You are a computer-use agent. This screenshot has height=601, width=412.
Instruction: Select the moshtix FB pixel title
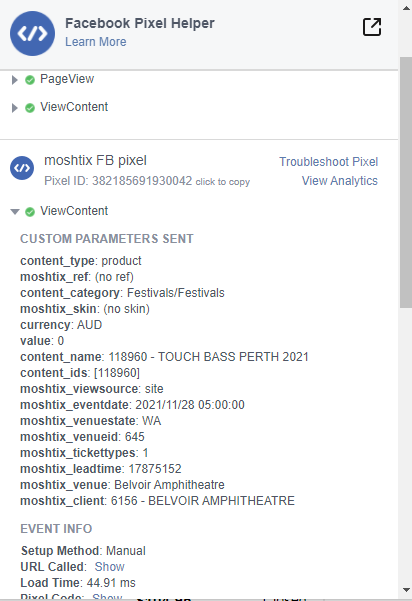[x=95, y=160]
